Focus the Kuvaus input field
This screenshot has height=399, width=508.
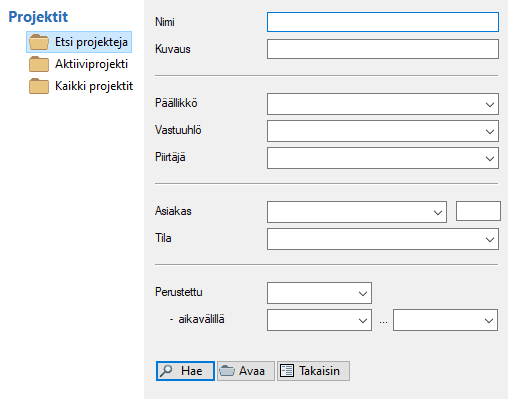383,49
